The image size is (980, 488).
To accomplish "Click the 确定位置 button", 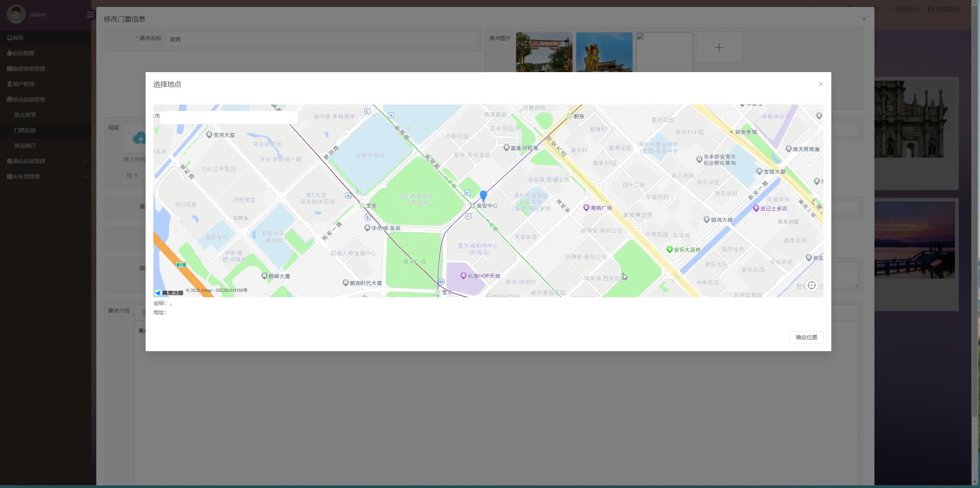I will (806, 337).
